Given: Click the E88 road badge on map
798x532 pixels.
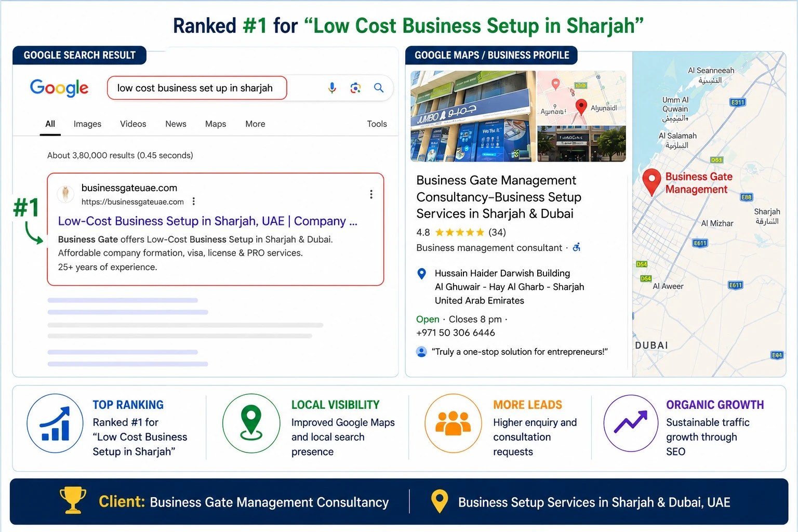Looking at the screenshot, I should click(x=746, y=197).
